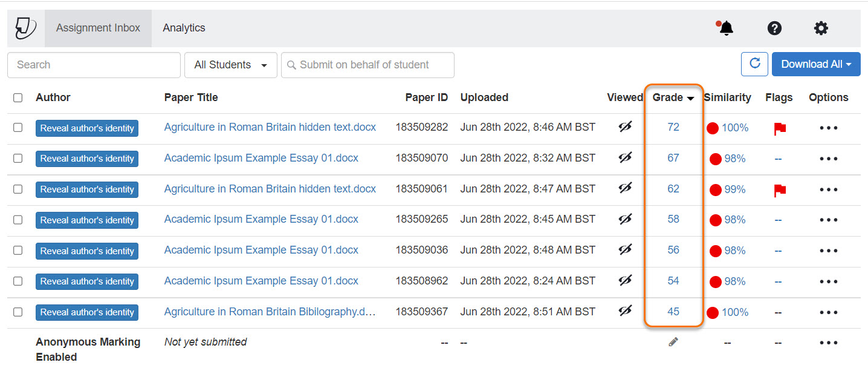The height and width of the screenshot is (371, 868).
Task: Select the Assignment Inbox tab
Action: [98, 28]
